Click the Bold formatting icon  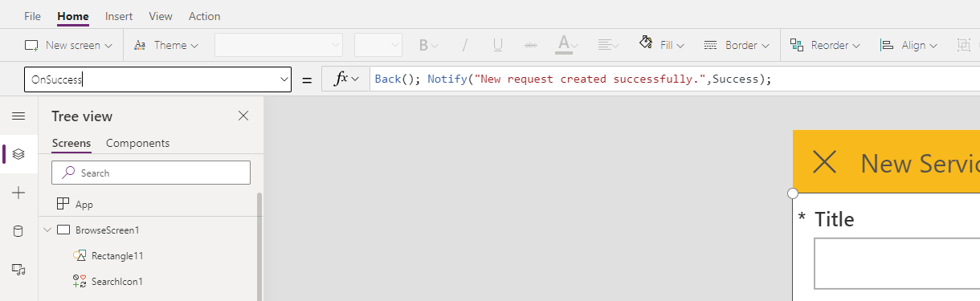pyautogui.click(x=429, y=45)
